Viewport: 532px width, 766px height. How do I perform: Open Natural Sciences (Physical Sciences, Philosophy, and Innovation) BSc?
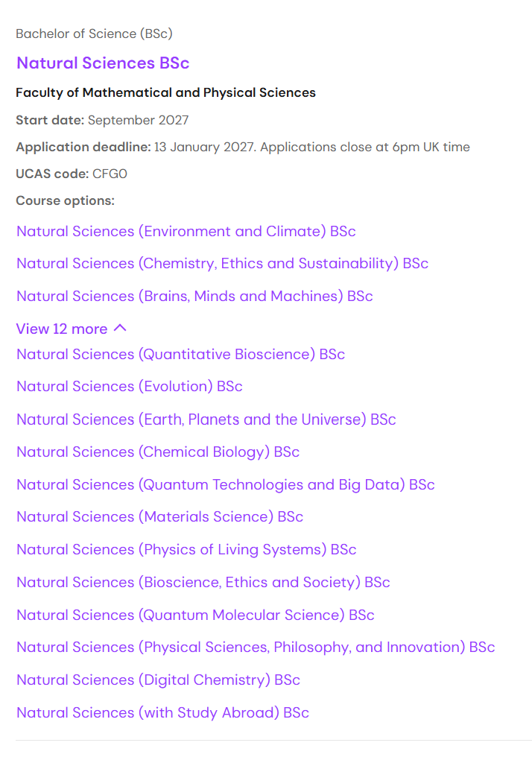256,647
